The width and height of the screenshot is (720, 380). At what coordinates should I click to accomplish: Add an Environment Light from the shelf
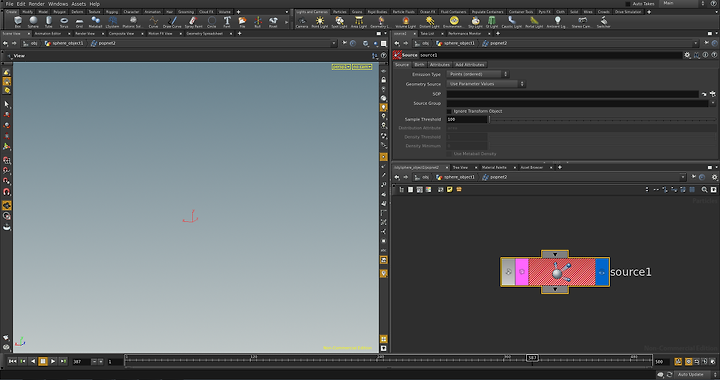click(x=454, y=22)
